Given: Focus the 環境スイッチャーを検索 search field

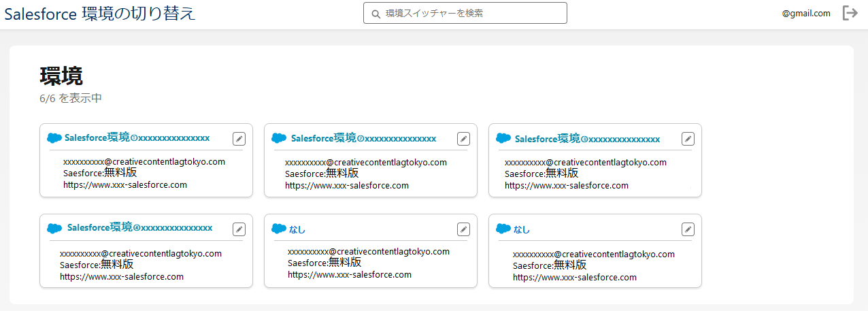Looking at the screenshot, I should (x=465, y=13).
